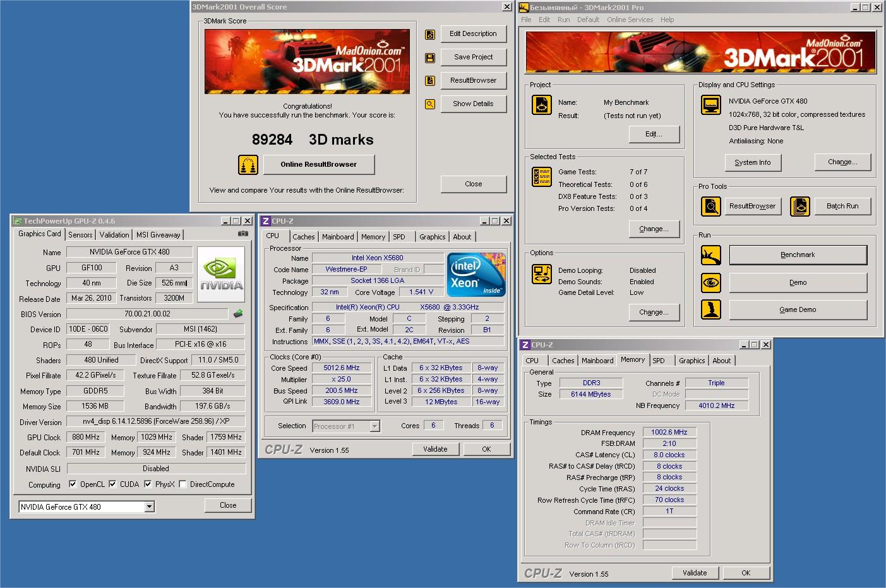Open About tab in CPU-Z CPU window

pos(462,237)
